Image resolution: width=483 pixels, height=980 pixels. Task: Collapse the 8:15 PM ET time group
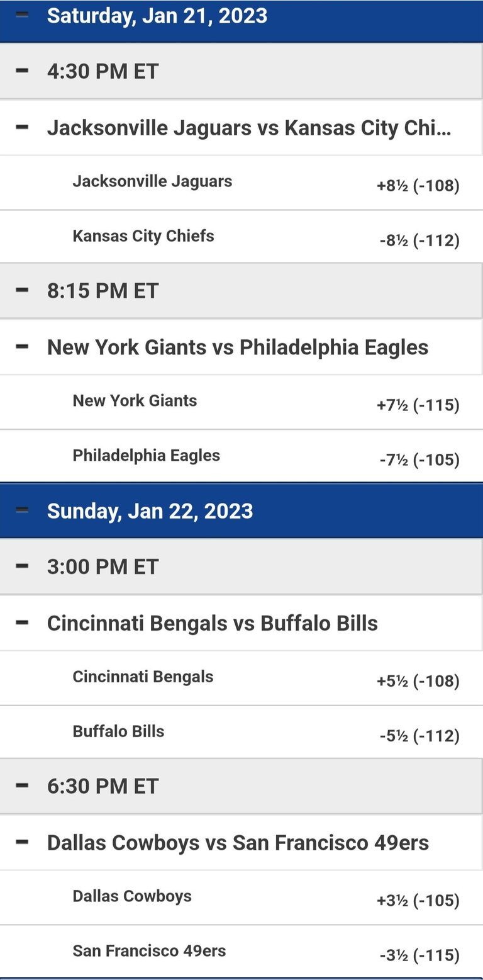23,290
